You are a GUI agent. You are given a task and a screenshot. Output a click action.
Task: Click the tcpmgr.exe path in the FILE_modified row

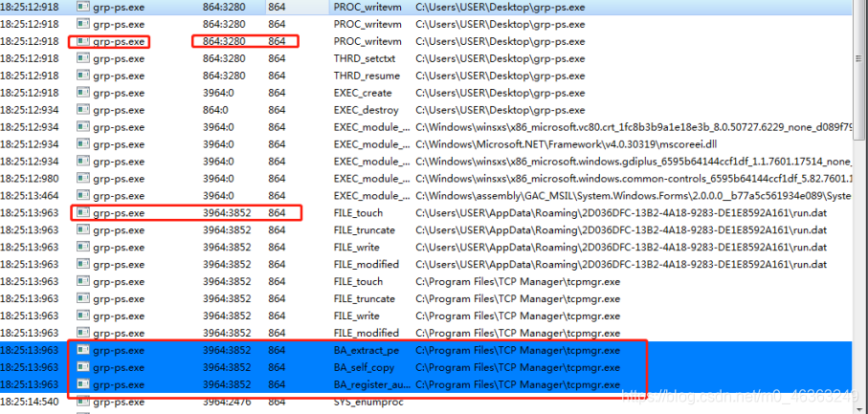pyautogui.click(x=518, y=334)
